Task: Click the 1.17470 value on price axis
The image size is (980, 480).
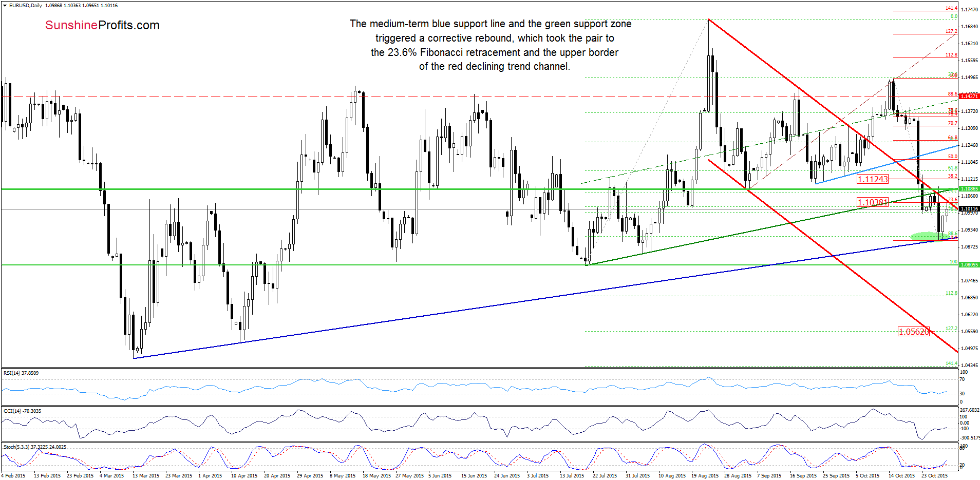Action: pos(969,10)
